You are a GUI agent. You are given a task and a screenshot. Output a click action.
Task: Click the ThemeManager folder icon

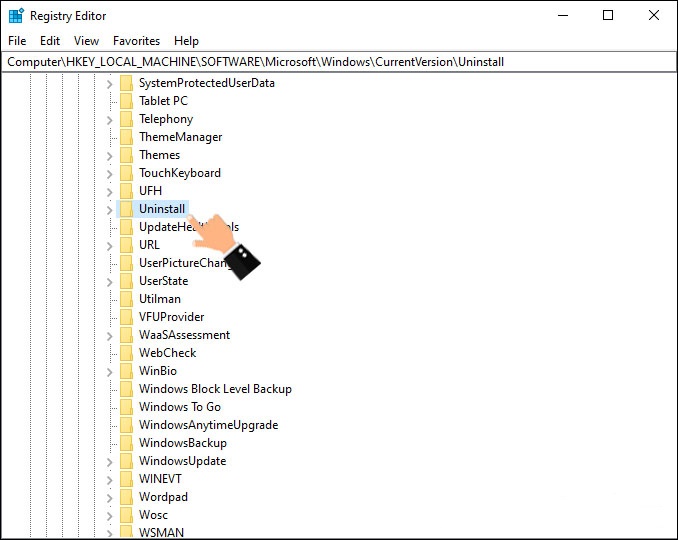[x=126, y=137]
